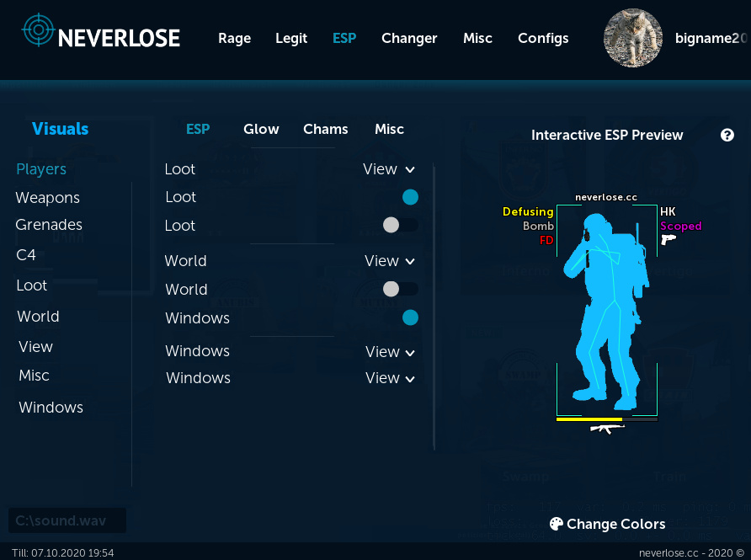The height and width of the screenshot is (560, 751).
Task: Select World in the left sidebar
Action: [x=39, y=317]
